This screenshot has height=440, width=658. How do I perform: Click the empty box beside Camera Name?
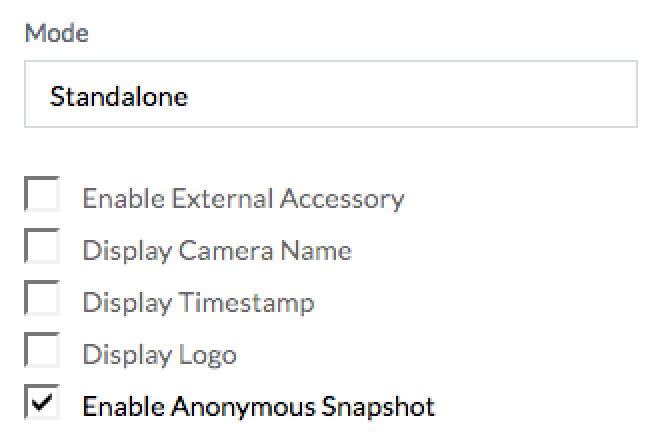coord(43,249)
